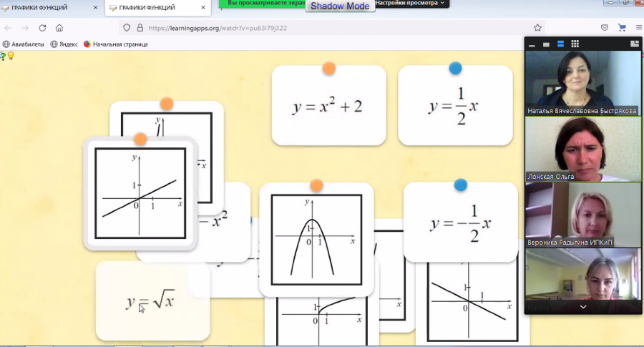
Task: Open the Pocket save icon in toolbar
Action: coord(605,27)
